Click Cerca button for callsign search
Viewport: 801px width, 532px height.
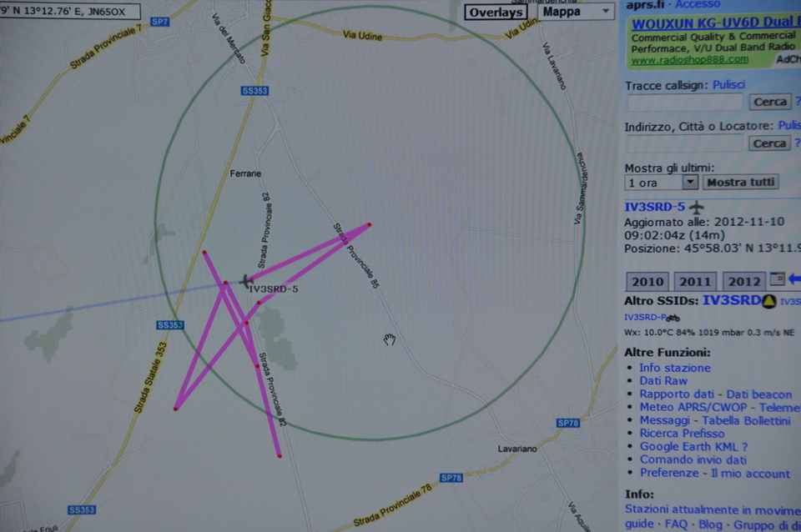(769, 102)
